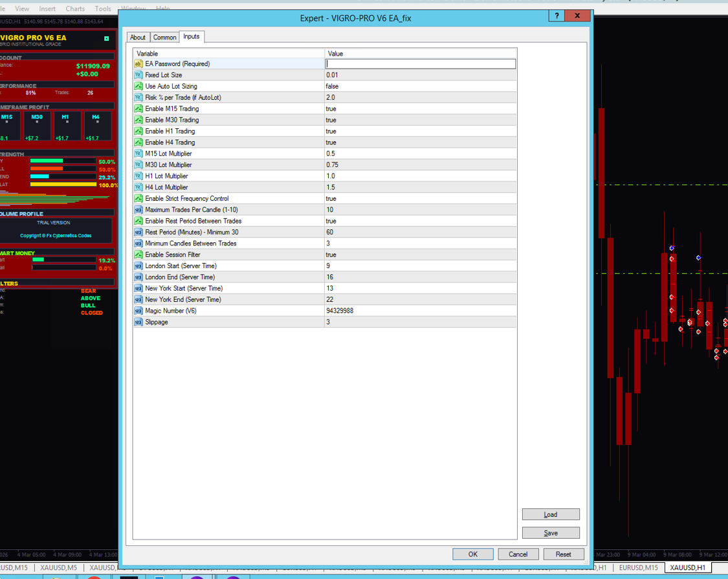Open the About tab
Image resolution: width=728 pixels, height=579 pixels.
tap(138, 38)
